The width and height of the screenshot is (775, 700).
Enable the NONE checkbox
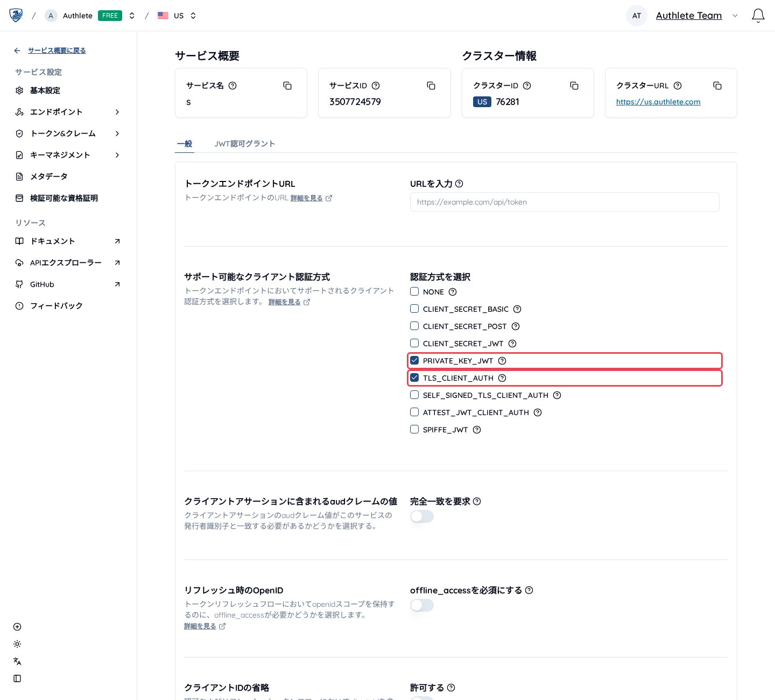click(x=414, y=291)
